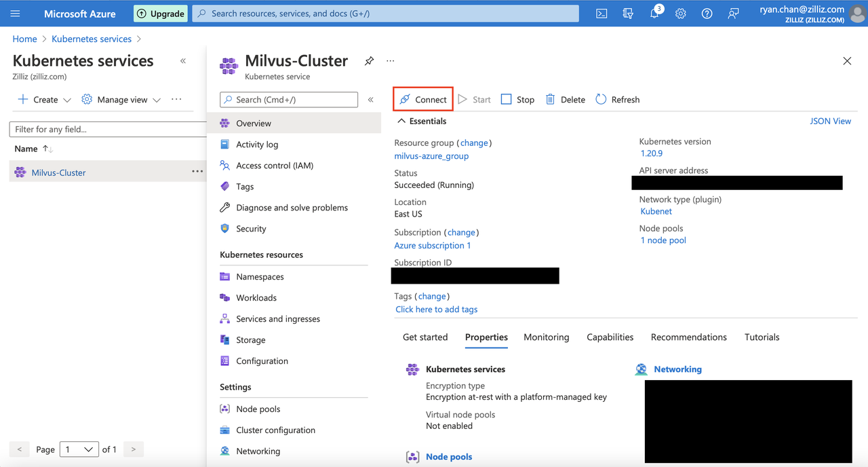
Task: Open the portal settings gear icon
Action: [681, 14]
